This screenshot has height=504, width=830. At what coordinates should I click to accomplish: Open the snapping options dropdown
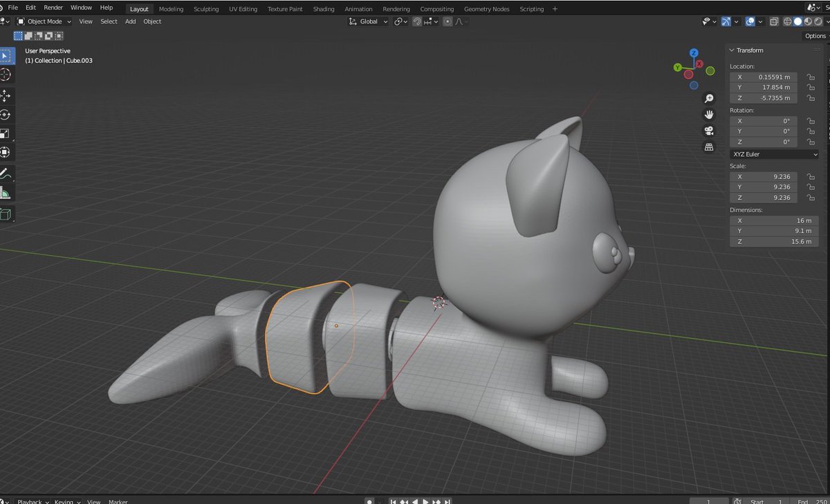pos(432,21)
